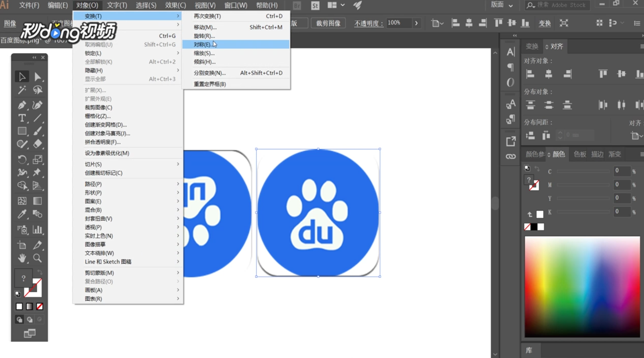Choose the Type (T) tool

(22, 118)
